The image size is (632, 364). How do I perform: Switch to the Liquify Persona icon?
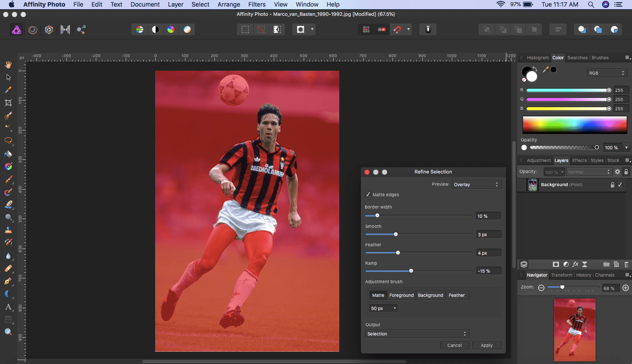tap(33, 29)
